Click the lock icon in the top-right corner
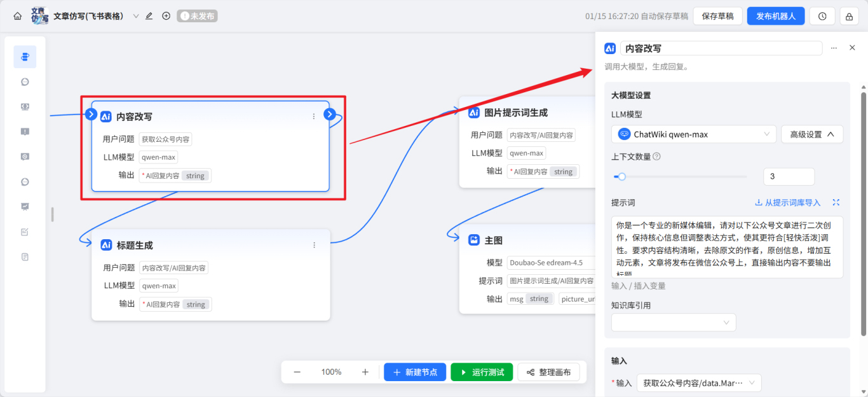 (850, 15)
